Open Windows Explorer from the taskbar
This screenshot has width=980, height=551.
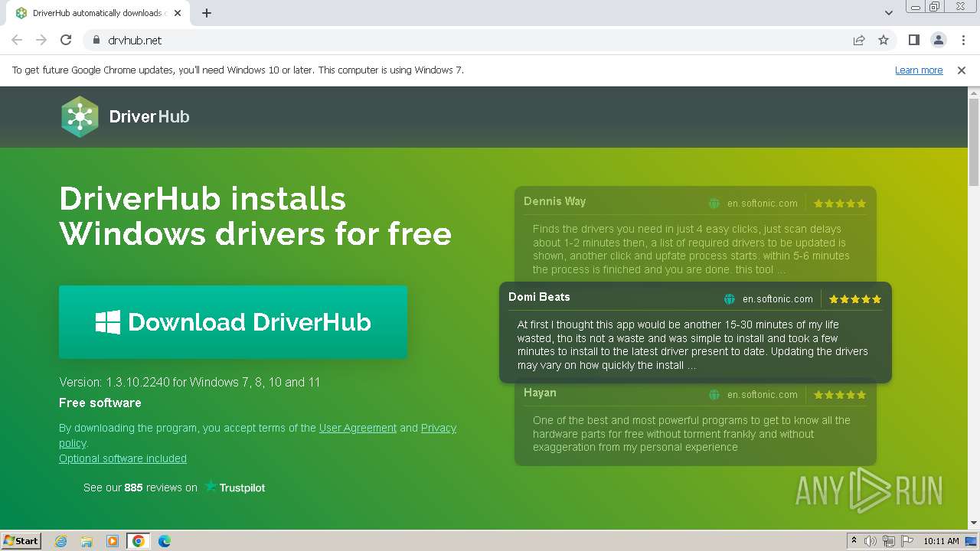point(87,541)
